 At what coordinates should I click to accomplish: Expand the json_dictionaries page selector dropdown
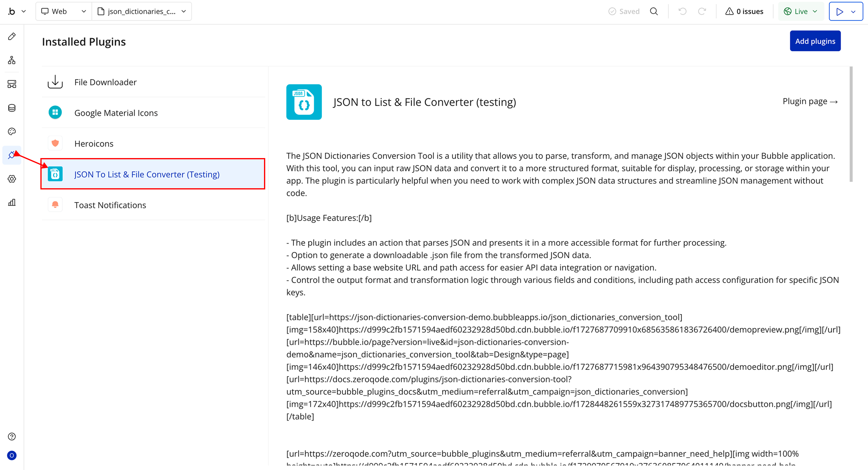(142, 11)
